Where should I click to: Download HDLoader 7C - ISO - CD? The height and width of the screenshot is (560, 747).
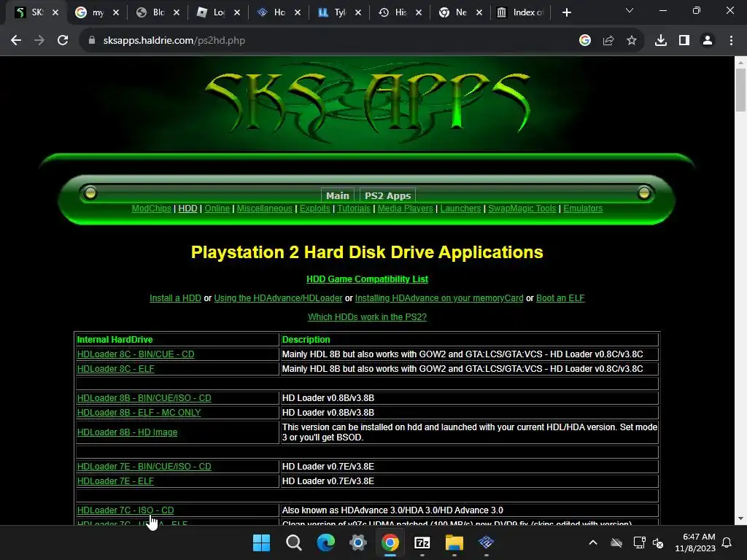(125, 510)
